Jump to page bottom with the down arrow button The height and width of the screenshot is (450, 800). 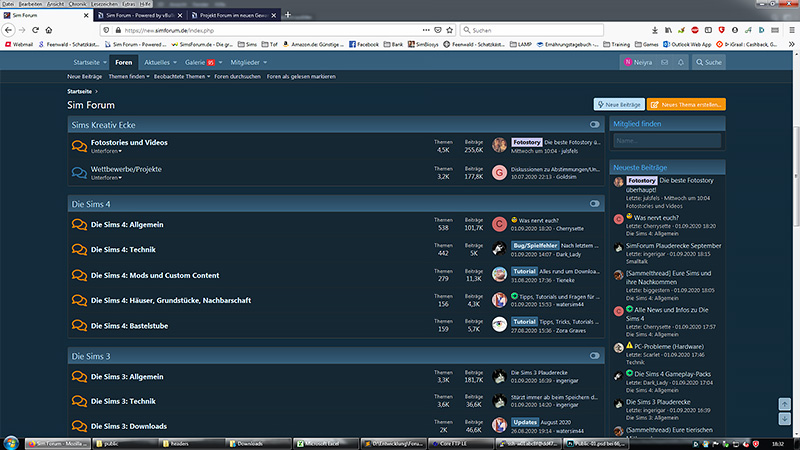point(784,418)
